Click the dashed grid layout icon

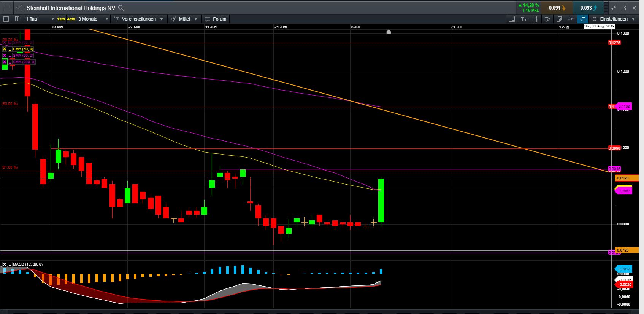pyautogui.click(x=18, y=19)
